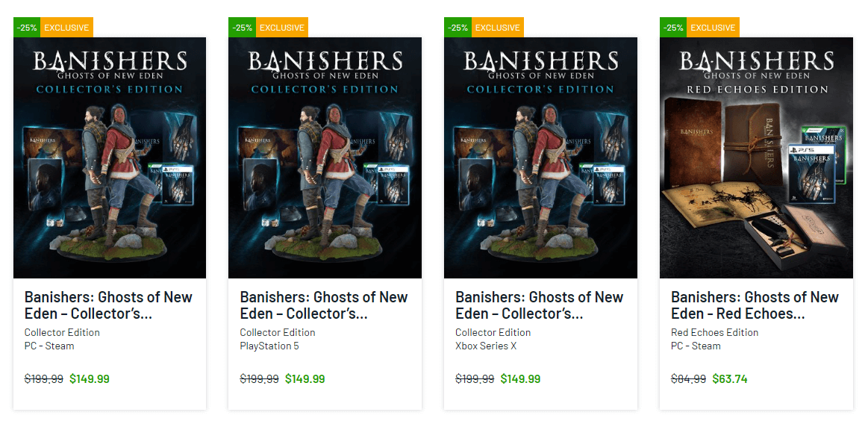The width and height of the screenshot is (868, 427).
Task: Click the title of the PlayStation 5 Collector's Edition
Action: click(324, 305)
